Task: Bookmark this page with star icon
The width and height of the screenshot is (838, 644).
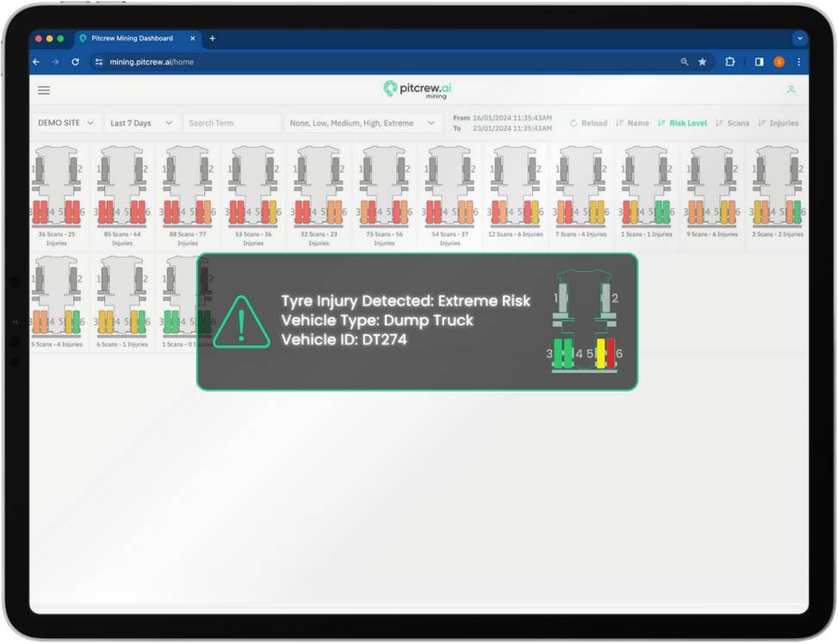Action: click(x=702, y=62)
